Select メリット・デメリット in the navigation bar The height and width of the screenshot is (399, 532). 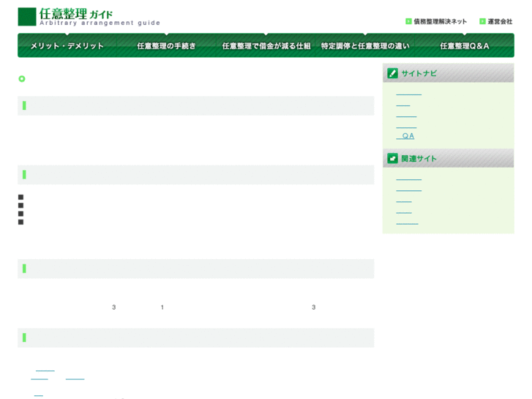point(67,46)
